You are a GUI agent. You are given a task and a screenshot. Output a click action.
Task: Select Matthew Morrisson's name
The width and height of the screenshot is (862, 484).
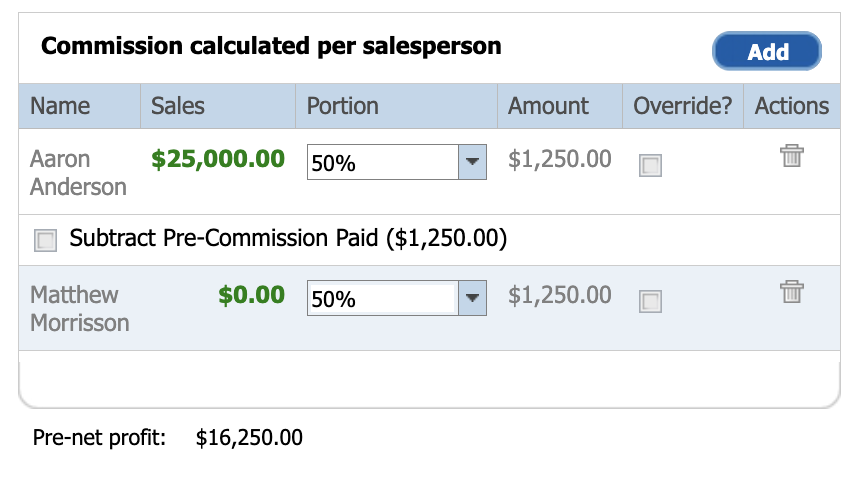[80, 309]
